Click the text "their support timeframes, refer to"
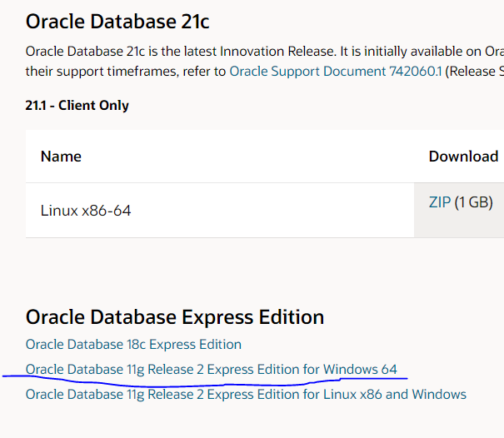504x438 pixels. point(125,72)
